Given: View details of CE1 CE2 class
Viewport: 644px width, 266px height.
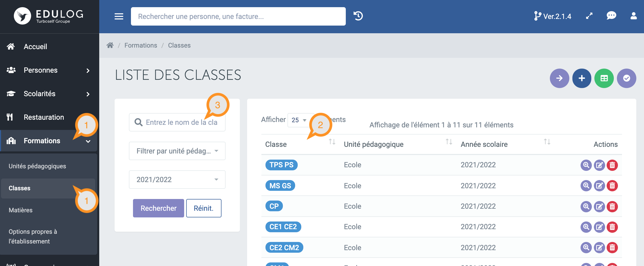Looking at the screenshot, I should click(586, 227).
